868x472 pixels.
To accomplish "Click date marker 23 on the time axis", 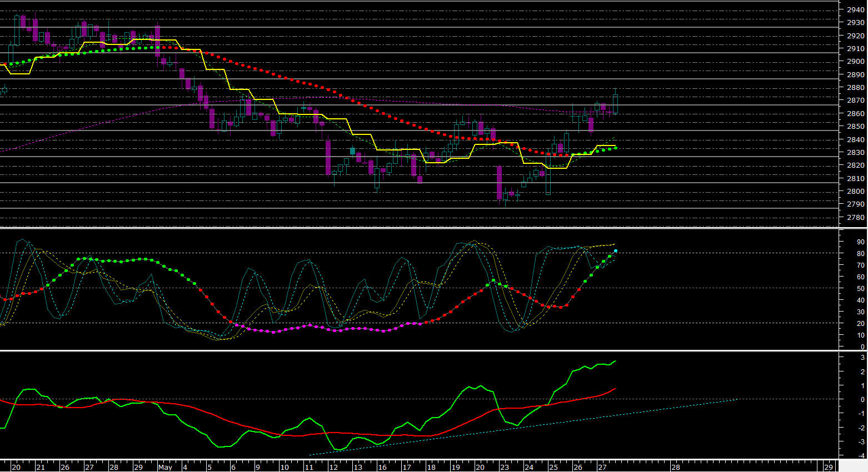I will pyautogui.click(x=504, y=468).
